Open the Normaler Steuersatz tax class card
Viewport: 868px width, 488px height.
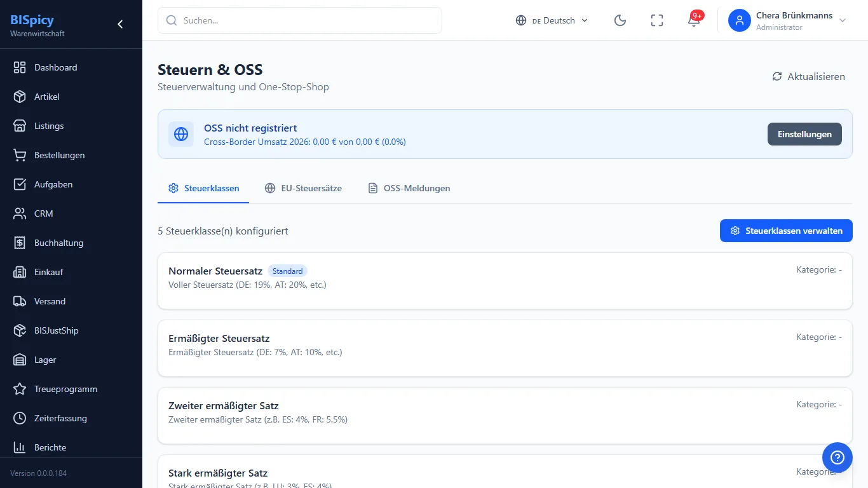coord(505,281)
